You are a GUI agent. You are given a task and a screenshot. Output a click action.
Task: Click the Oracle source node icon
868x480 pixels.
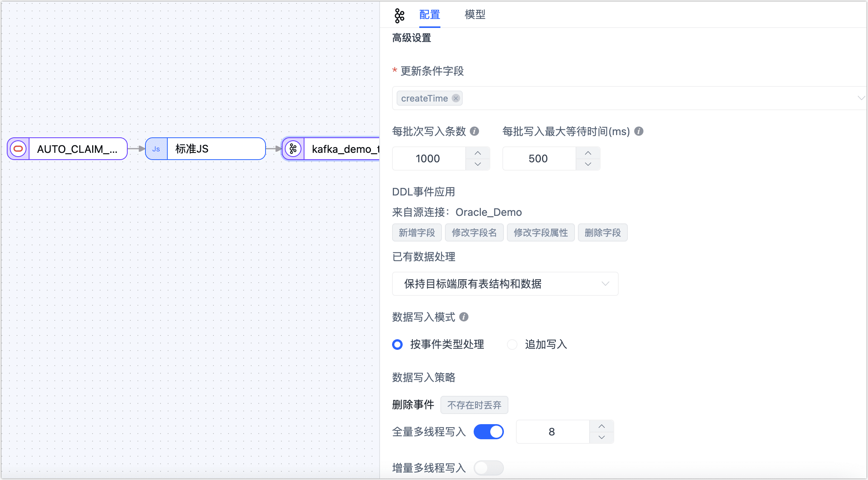[x=18, y=149]
